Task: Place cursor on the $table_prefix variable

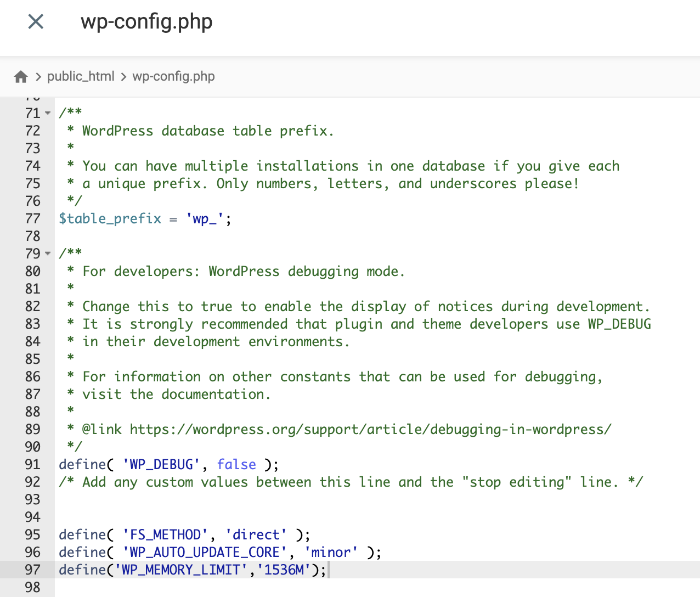Action: pyautogui.click(x=110, y=218)
